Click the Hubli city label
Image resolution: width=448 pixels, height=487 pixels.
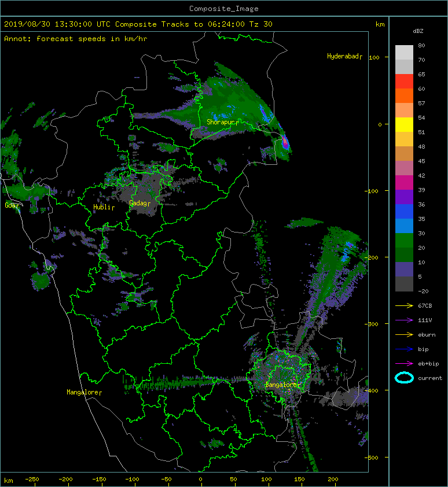(102, 207)
